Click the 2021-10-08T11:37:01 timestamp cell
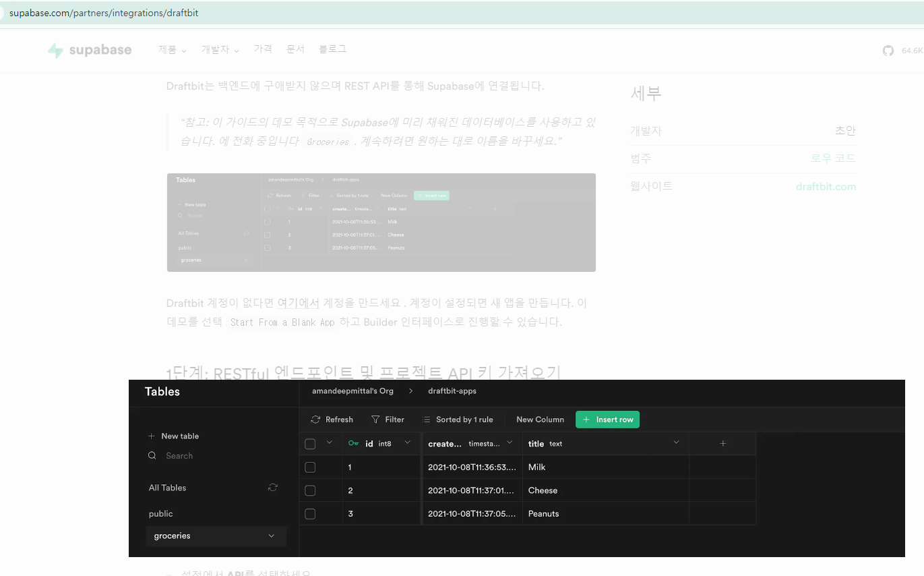 click(472, 490)
